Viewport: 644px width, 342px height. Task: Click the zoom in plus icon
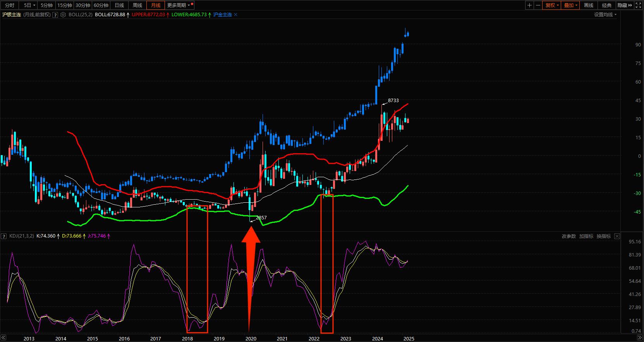pos(529,5)
